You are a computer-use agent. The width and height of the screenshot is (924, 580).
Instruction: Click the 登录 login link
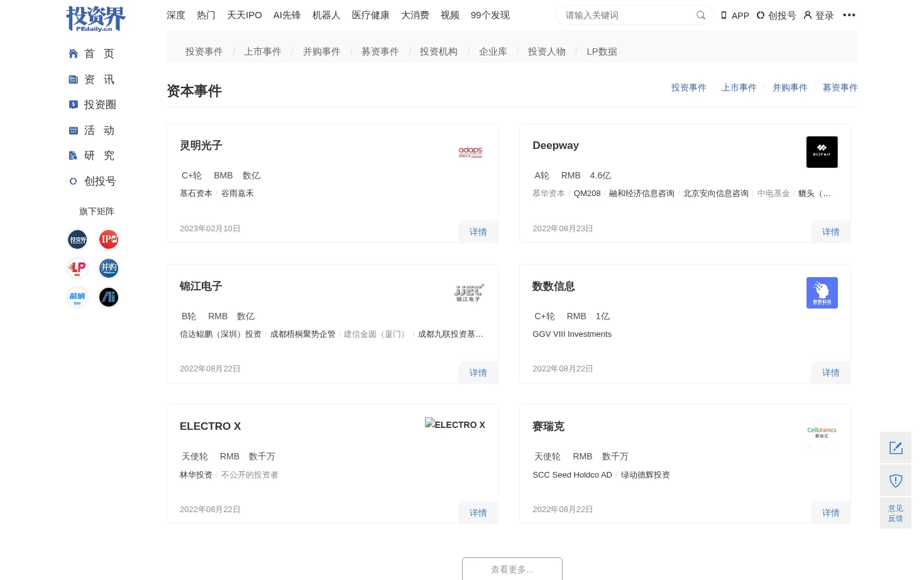click(x=818, y=15)
